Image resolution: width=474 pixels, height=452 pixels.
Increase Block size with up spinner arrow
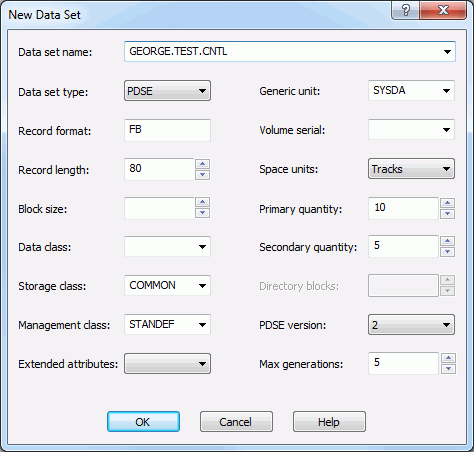click(202, 202)
